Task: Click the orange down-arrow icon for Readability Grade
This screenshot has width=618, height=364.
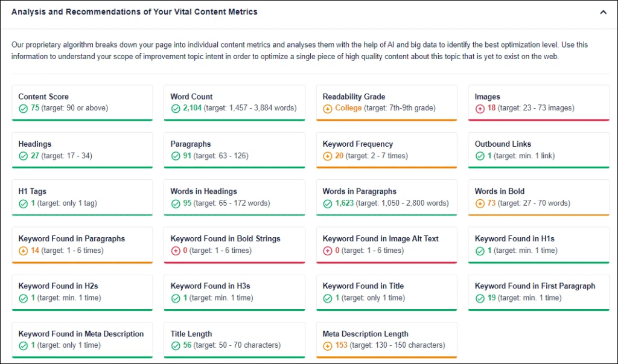Action: tap(327, 109)
